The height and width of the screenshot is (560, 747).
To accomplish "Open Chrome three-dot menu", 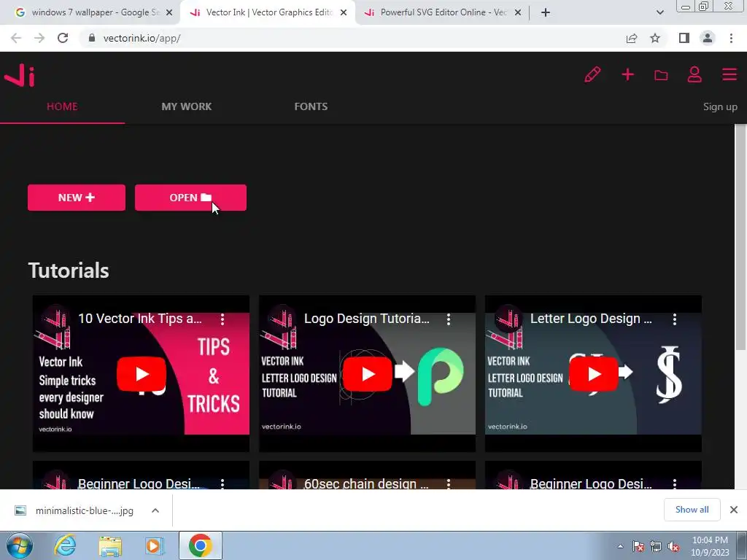I will coord(731,38).
